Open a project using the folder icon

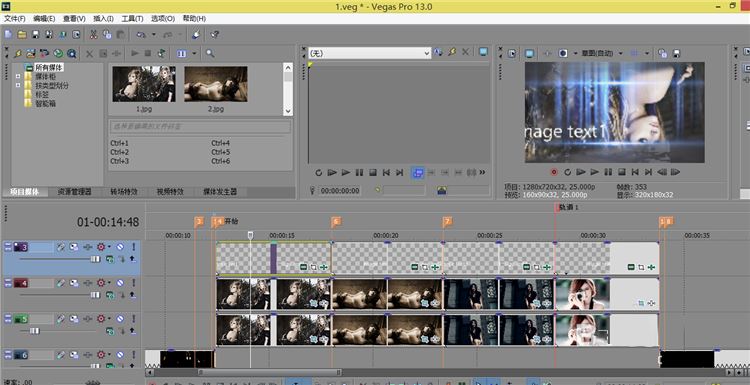pyautogui.click(x=22, y=34)
